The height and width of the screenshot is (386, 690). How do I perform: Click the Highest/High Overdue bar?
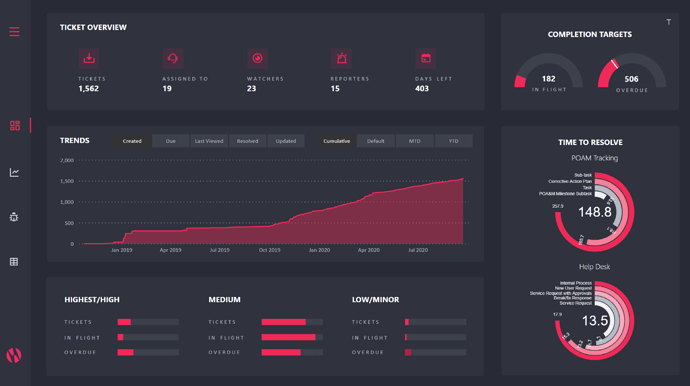[x=148, y=352]
